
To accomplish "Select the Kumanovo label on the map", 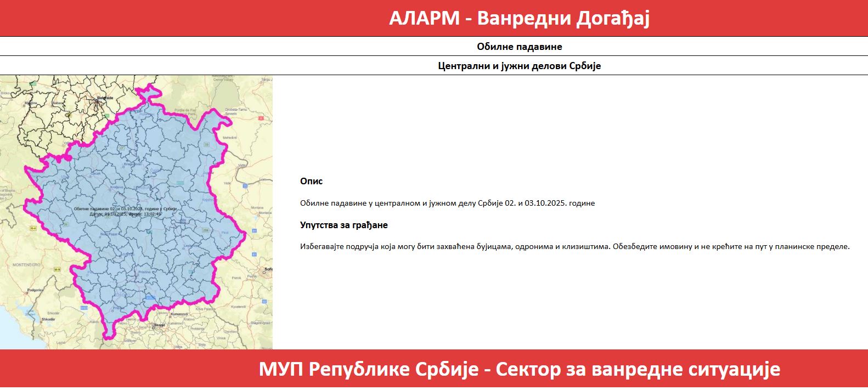I will pos(179,314).
